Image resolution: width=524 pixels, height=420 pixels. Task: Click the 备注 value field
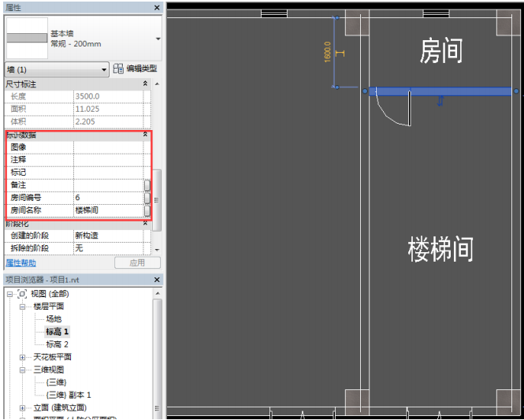coord(108,185)
